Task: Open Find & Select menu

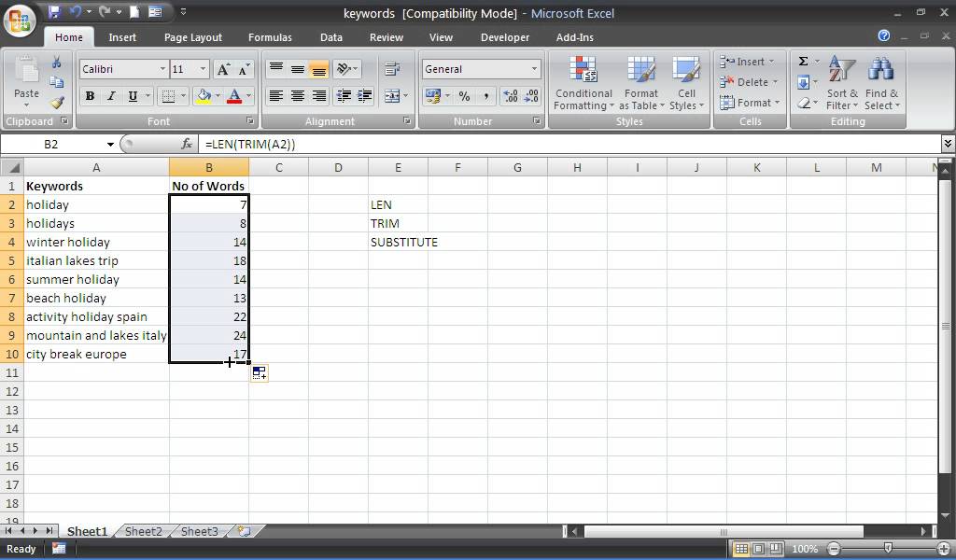Action: coord(881,83)
